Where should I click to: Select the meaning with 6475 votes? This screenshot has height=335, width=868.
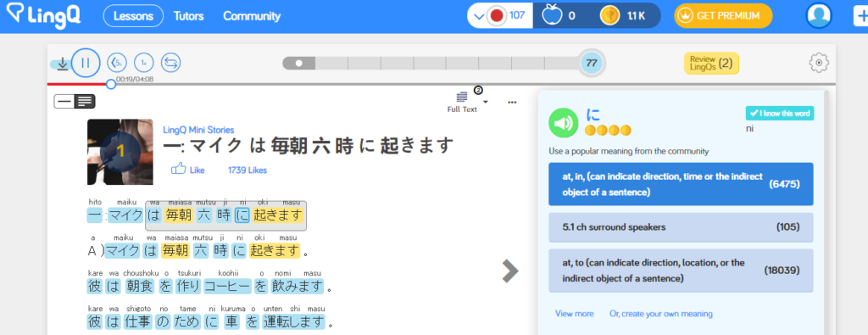coord(681,184)
